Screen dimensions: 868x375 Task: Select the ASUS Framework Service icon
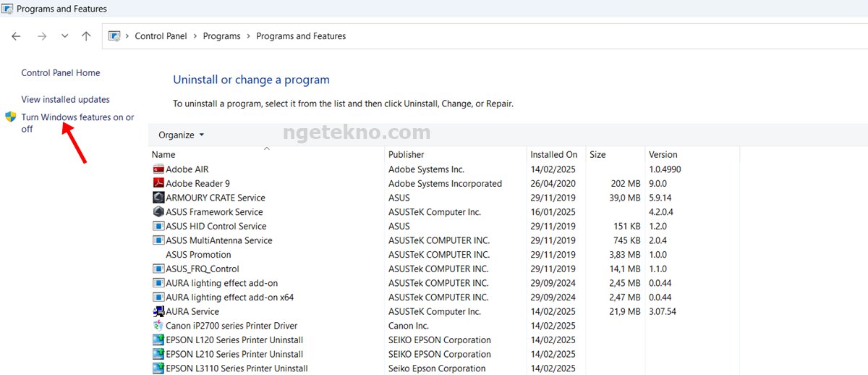[x=158, y=212]
